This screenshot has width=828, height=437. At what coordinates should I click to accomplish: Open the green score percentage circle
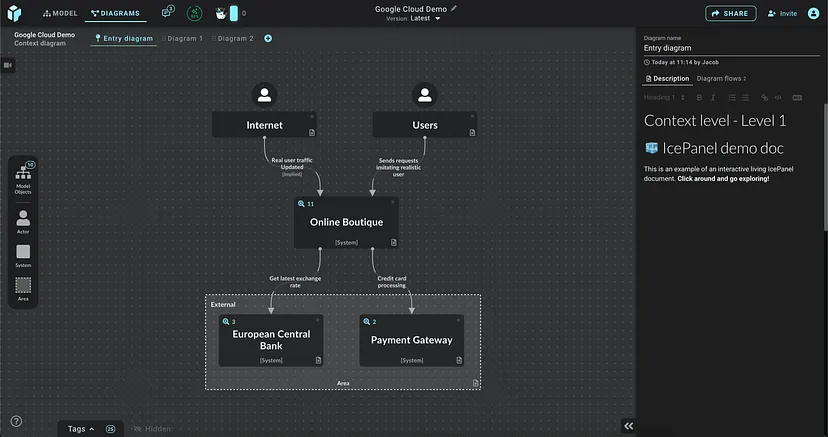pyautogui.click(x=194, y=13)
